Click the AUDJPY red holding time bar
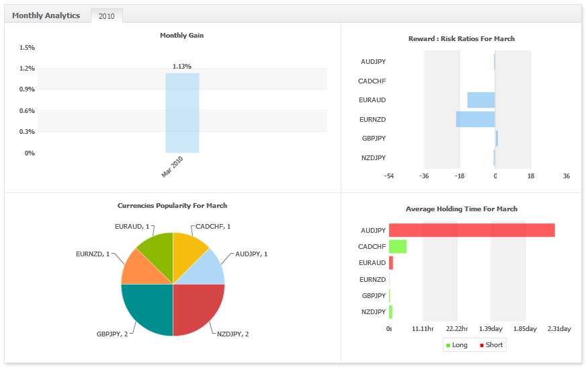 [472, 230]
